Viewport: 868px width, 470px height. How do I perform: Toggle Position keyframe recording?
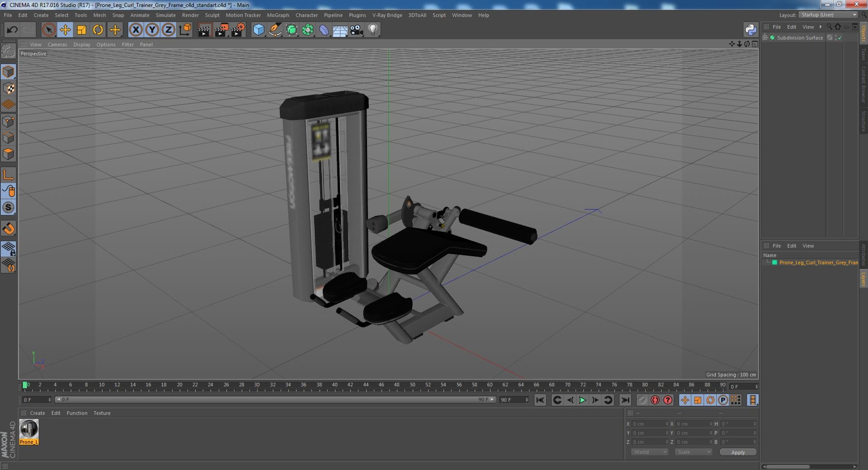[x=685, y=400]
